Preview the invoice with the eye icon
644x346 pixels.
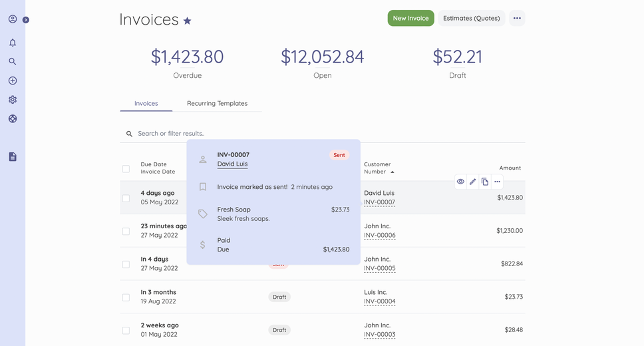coord(460,182)
